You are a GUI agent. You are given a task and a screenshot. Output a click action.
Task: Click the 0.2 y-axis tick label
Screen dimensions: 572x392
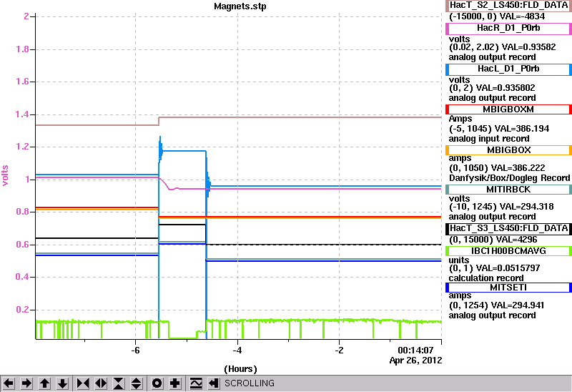click(x=22, y=310)
